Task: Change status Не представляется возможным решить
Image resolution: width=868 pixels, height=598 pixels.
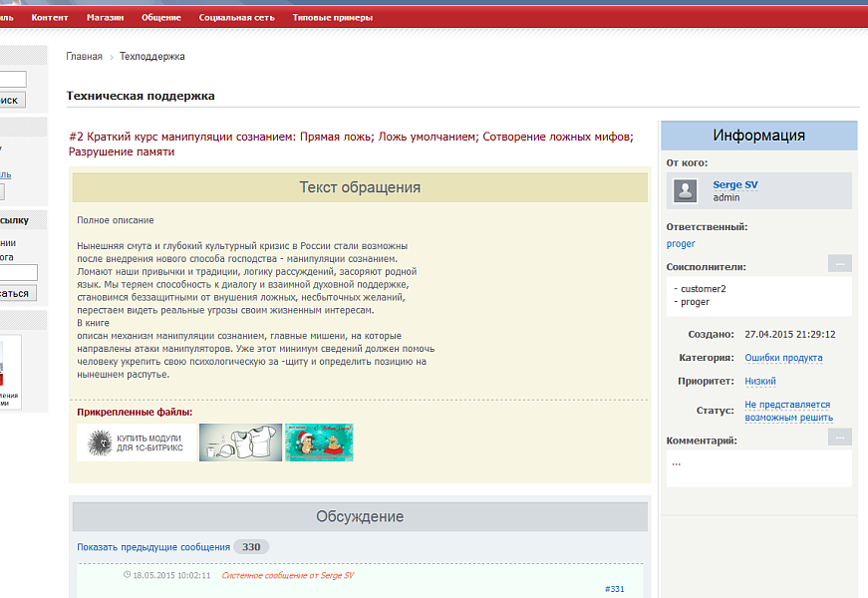Action: tap(788, 412)
